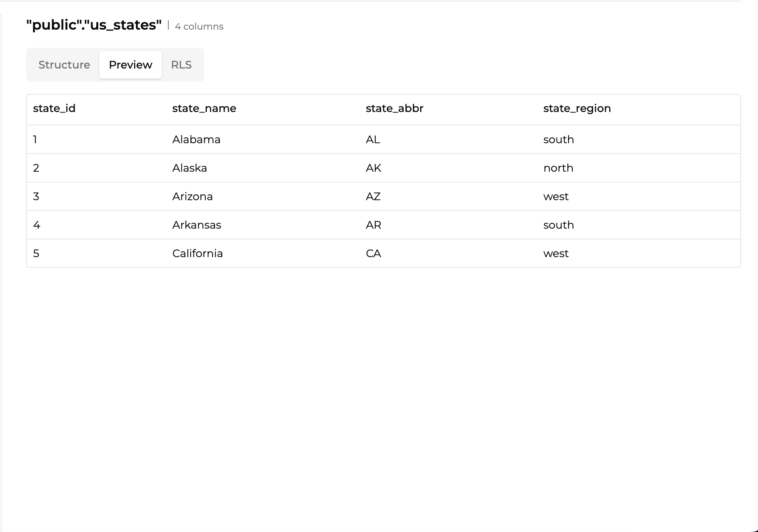
Task: Click the AZ abbreviation cell
Action: click(x=373, y=196)
